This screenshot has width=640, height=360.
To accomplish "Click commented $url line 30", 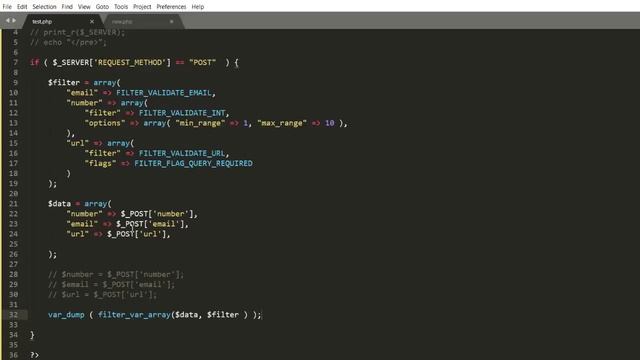I will (x=102, y=295).
